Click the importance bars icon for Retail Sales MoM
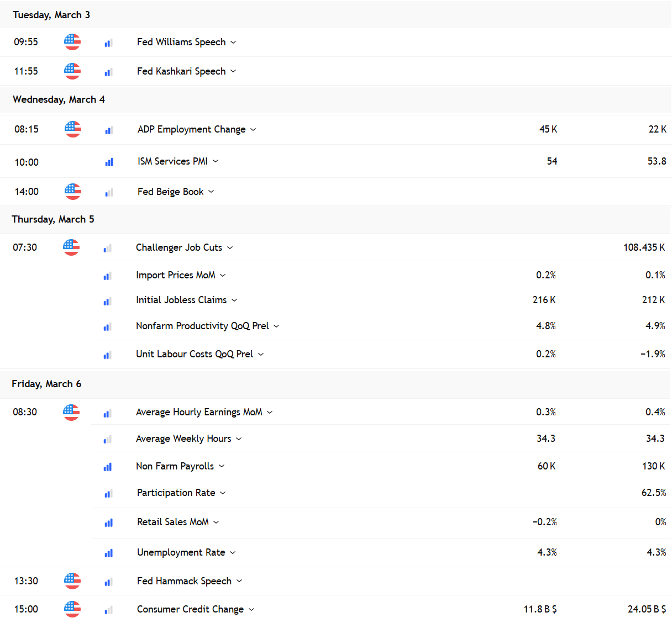The width and height of the screenshot is (672, 623). pyautogui.click(x=108, y=522)
